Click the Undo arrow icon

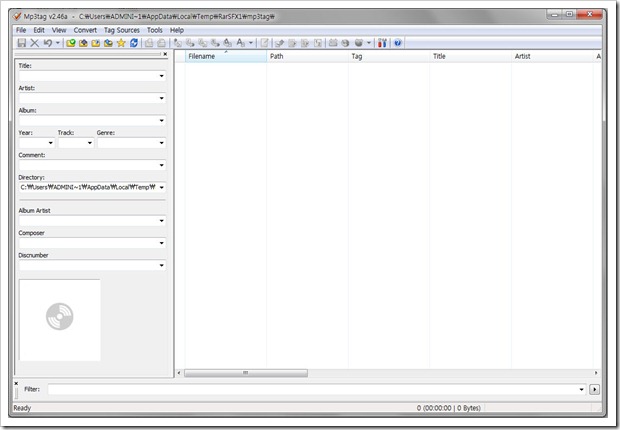coord(48,43)
